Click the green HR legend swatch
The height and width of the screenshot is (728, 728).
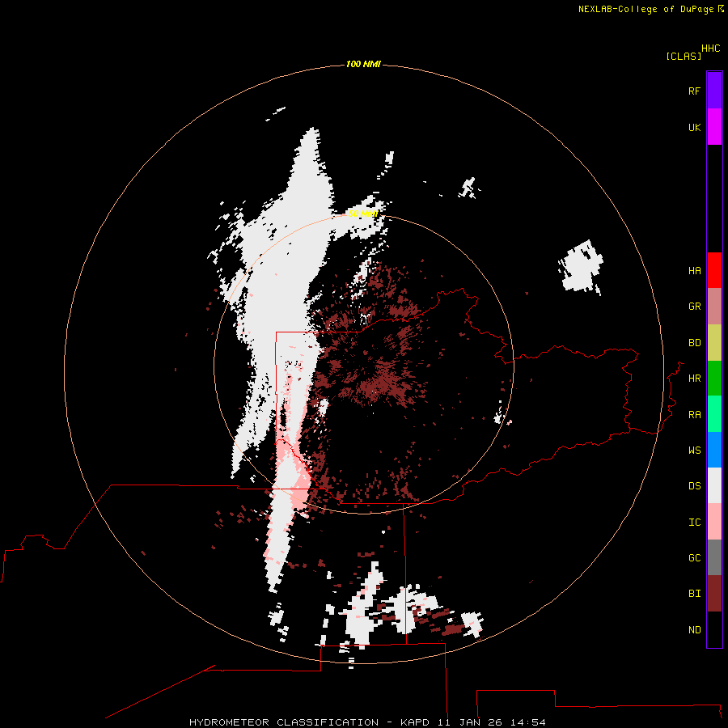714,379
